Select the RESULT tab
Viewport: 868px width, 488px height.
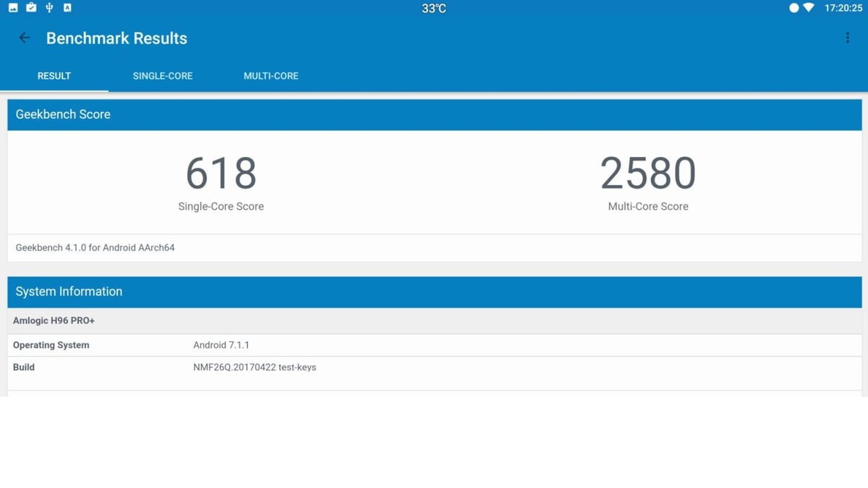pyautogui.click(x=54, y=75)
